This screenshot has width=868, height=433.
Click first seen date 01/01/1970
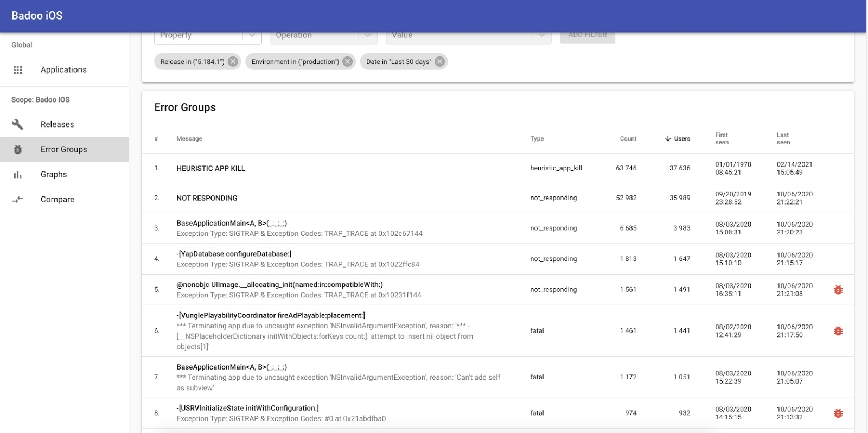pyautogui.click(x=733, y=164)
